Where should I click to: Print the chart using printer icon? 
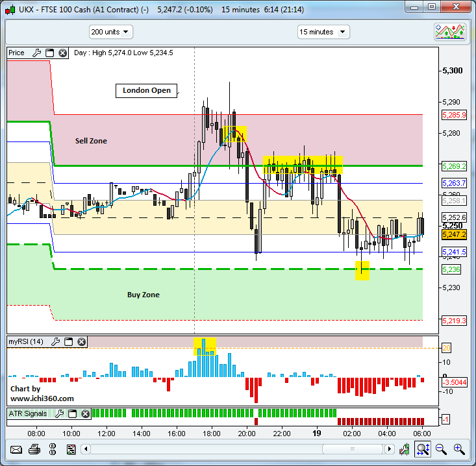click(34, 448)
